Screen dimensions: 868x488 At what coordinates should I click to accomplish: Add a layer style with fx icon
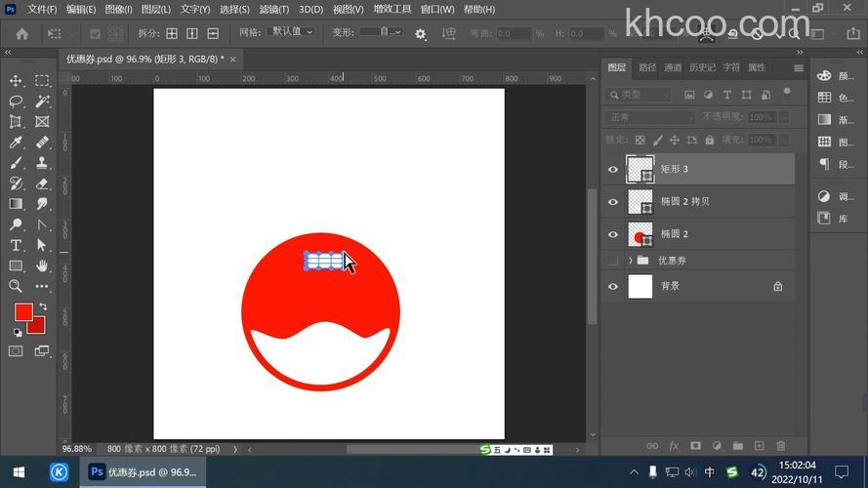[674, 446]
